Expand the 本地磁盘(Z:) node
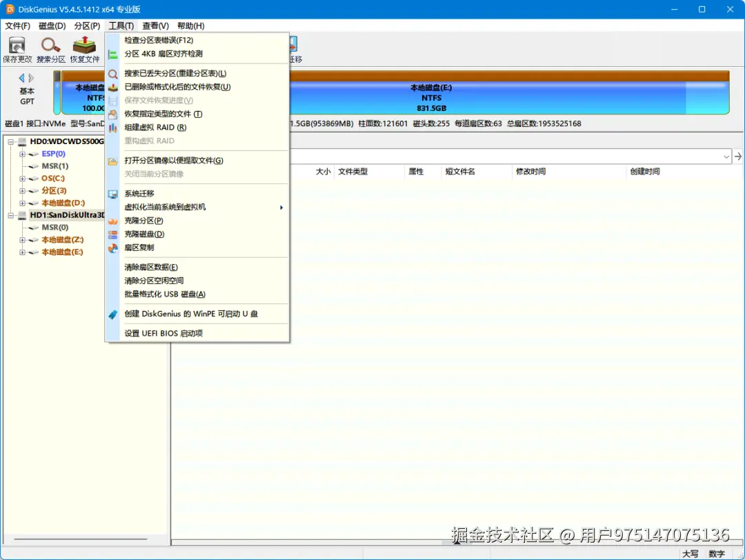 click(22, 240)
